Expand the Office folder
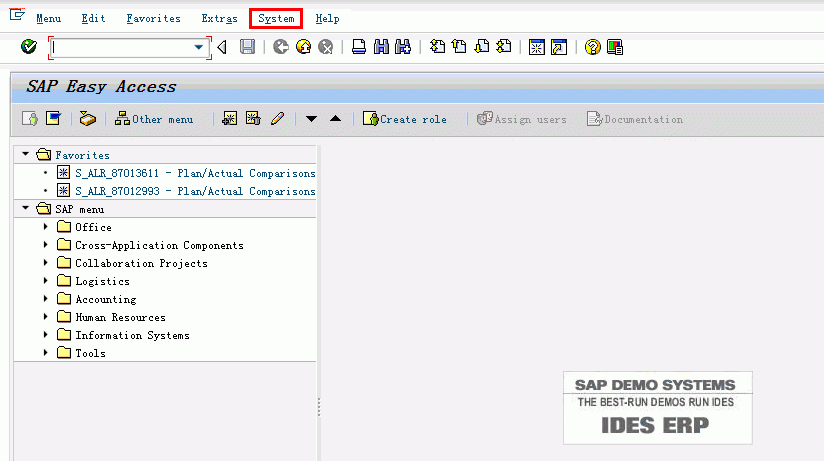 (46, 227)
